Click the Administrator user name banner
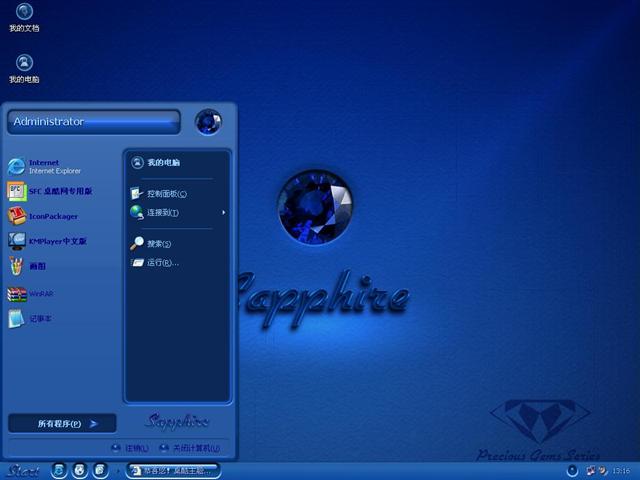The width and height of the screenshot is (640, 480). tap(93, 122)
